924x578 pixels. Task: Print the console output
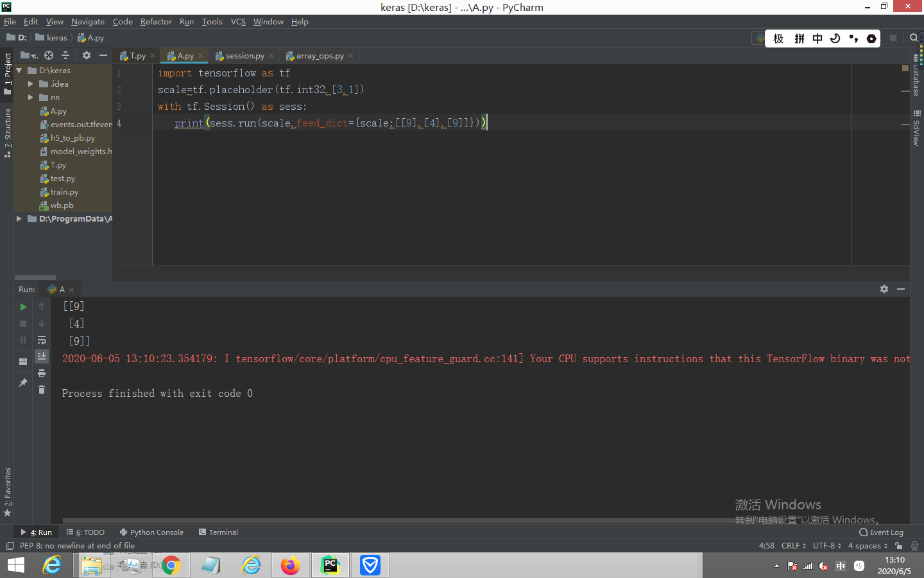pyautogui.click(x=42, y=373)
